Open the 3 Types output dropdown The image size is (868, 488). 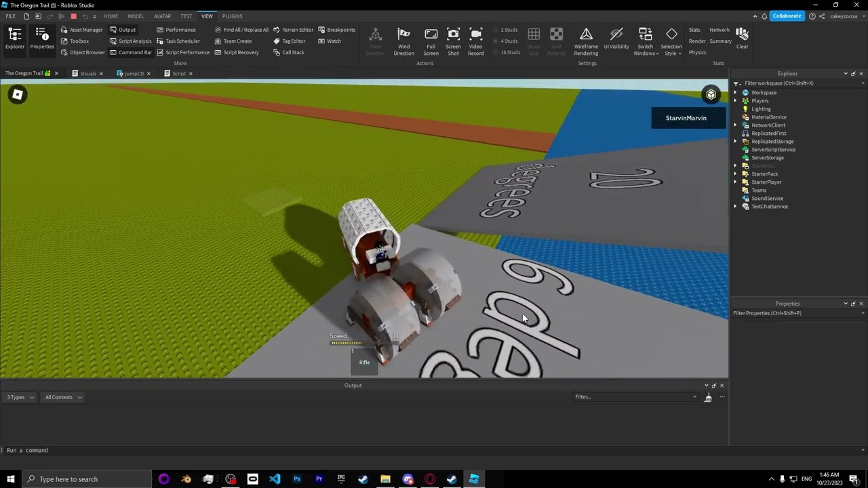(x=20, y=397)
